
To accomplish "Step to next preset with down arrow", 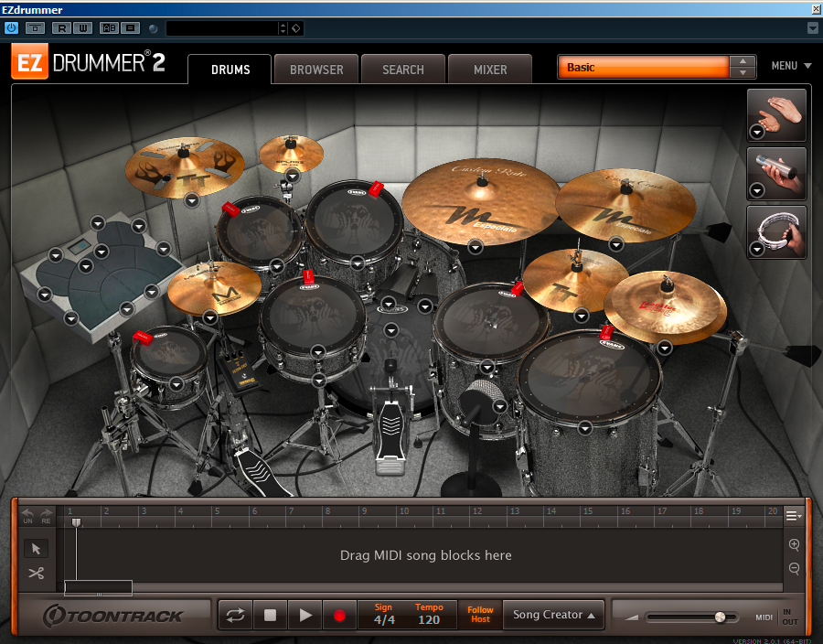I will (743, 72).
